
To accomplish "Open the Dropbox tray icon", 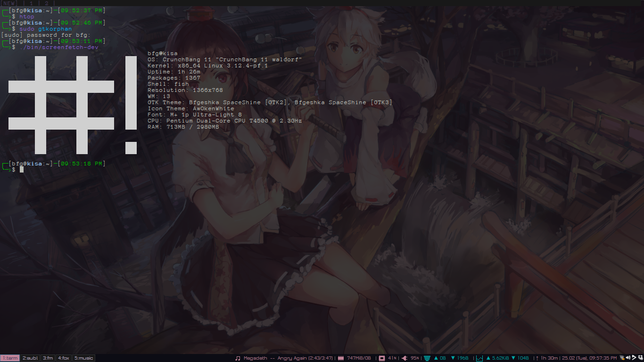I will click(x=640, y=358).
